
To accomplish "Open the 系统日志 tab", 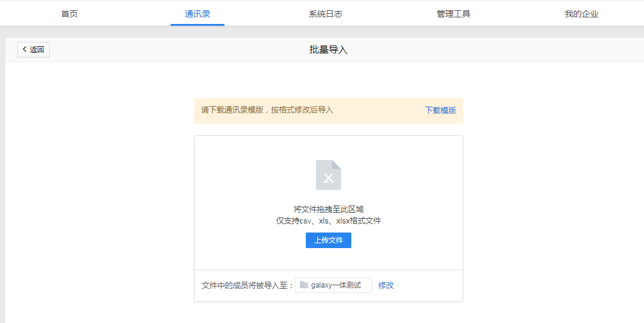I will tap(326, 14).
